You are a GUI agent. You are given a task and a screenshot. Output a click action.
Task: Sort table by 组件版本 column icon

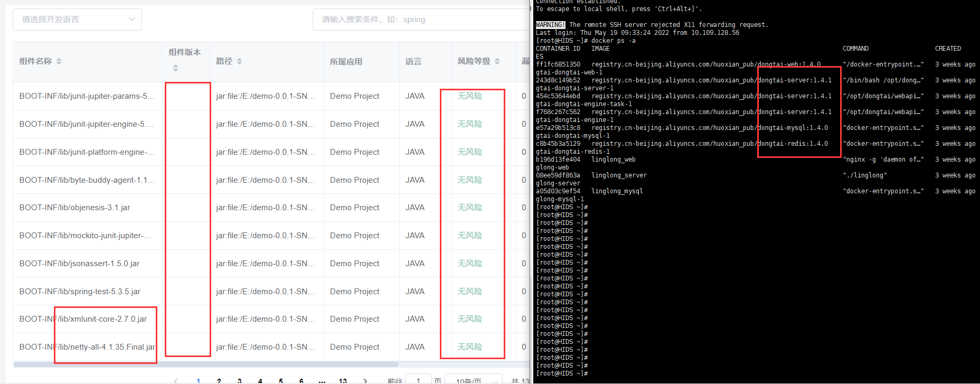[175, 68]
